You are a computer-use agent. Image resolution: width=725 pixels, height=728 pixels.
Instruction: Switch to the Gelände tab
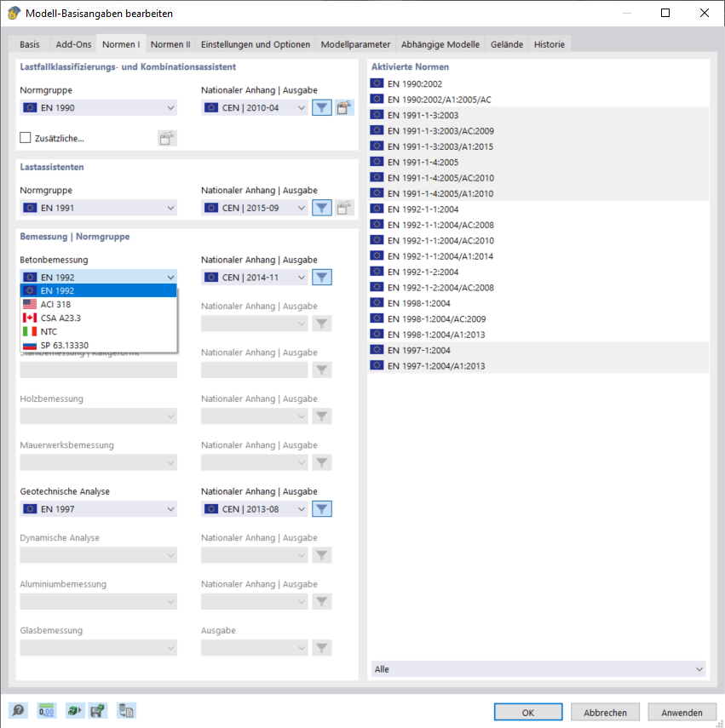(x=507, y=44)
